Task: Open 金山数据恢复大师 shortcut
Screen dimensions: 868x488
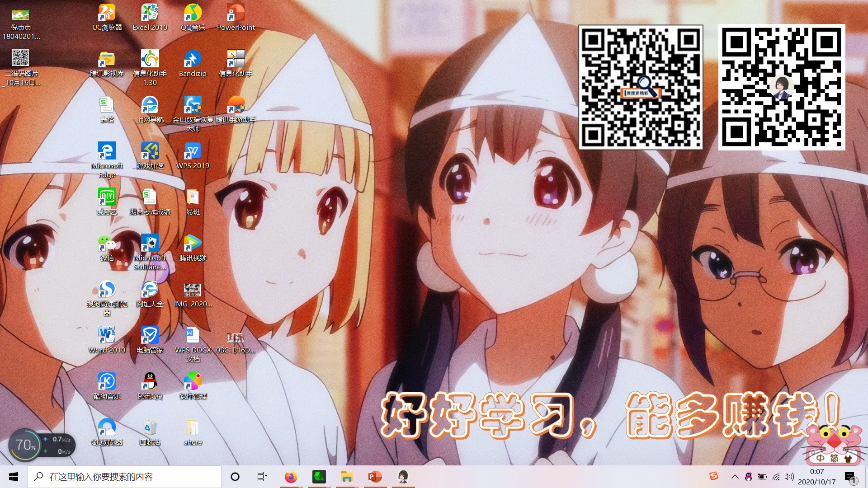Action: coord(193,114)
